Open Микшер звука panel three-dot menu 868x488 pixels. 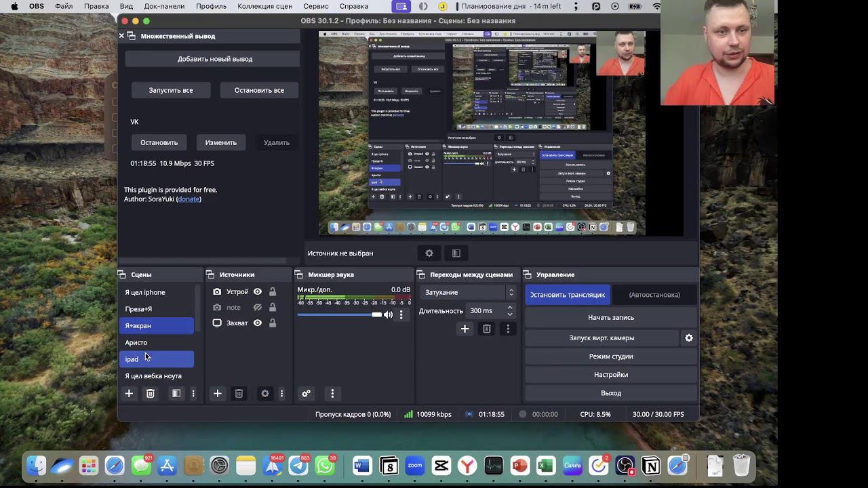pyautogui.click(x=332, y=393)
